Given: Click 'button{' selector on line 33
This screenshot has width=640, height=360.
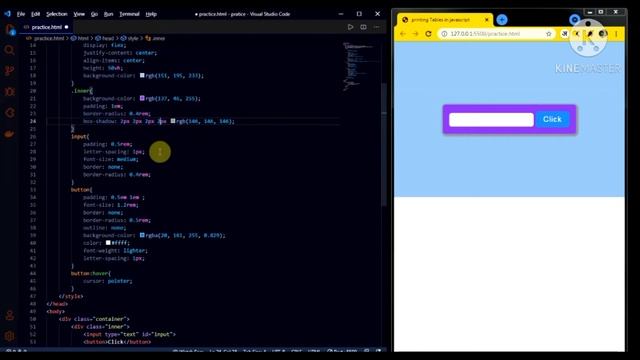Looking at the screenshot, I should (x=82, y=189).
